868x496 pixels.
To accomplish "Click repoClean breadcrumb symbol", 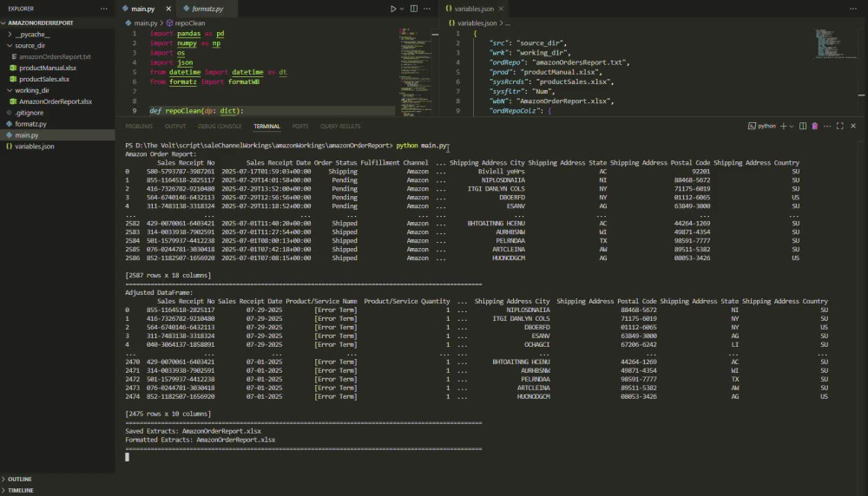I will click(x=190, y=23).
